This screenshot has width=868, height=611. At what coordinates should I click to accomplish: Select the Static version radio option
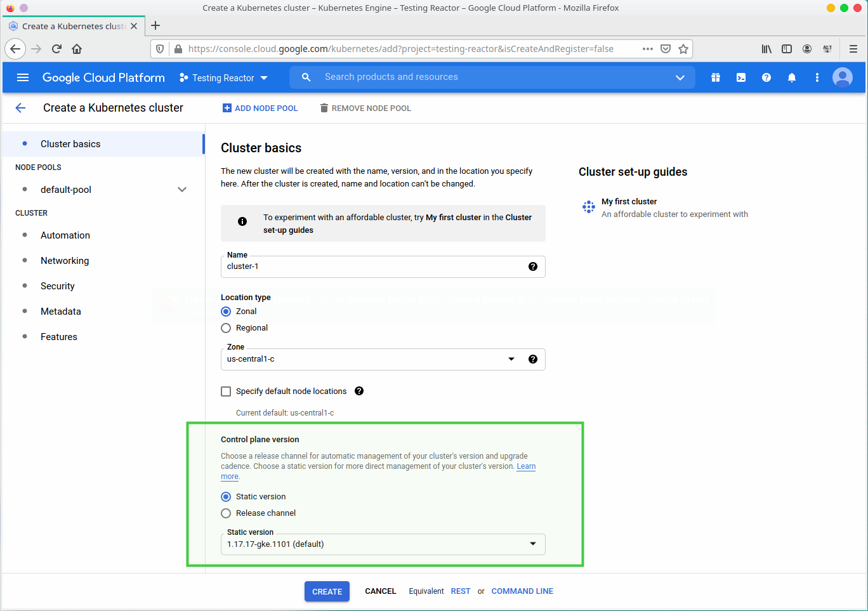226,497
